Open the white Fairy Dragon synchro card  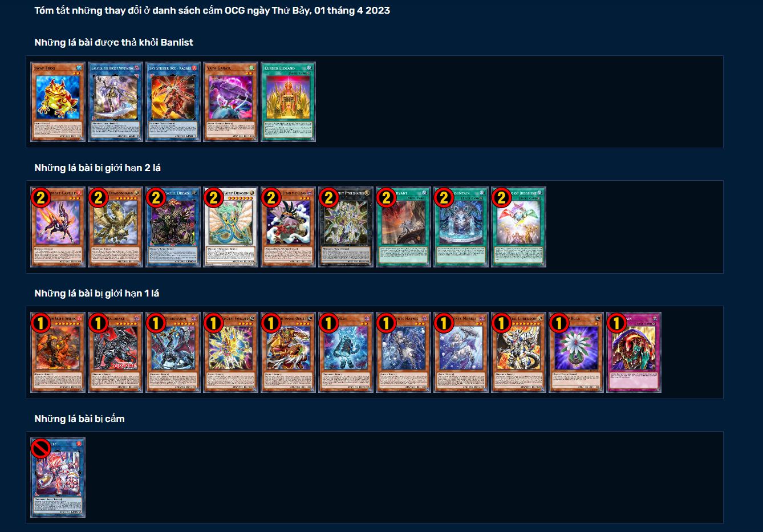(230, 227)
